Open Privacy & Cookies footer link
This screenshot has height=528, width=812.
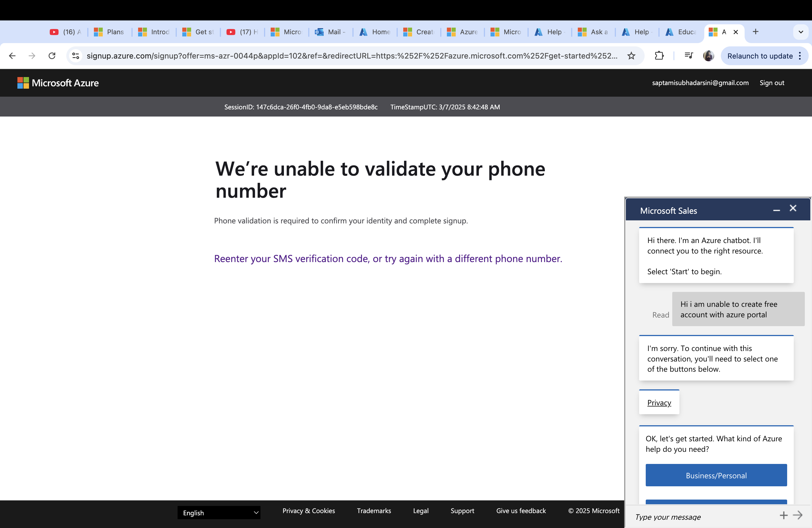tap(309, 511)
